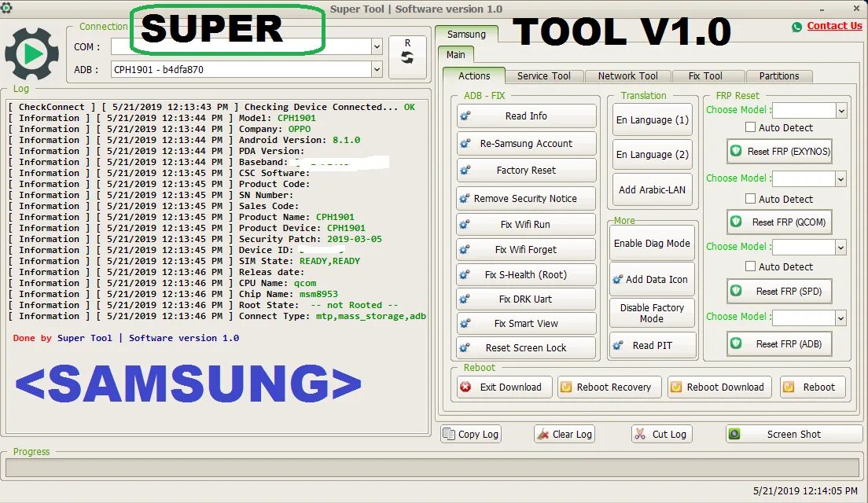Click the refresh ports R button

click(407, 57)
